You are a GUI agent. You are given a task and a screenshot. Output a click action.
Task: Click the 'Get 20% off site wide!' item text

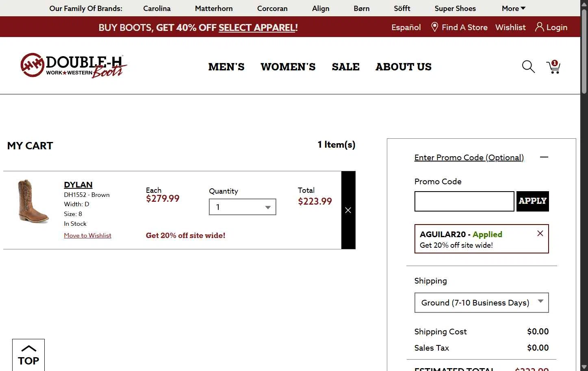[x=185, y=236]
